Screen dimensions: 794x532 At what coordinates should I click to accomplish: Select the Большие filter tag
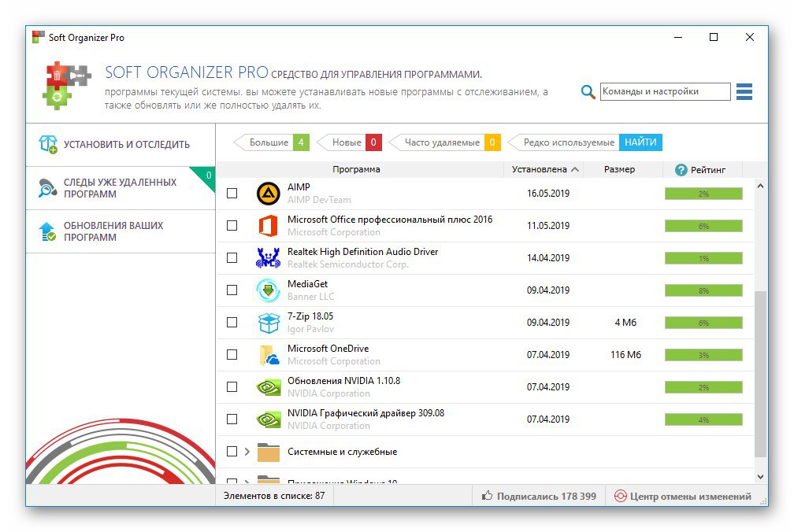272,142
